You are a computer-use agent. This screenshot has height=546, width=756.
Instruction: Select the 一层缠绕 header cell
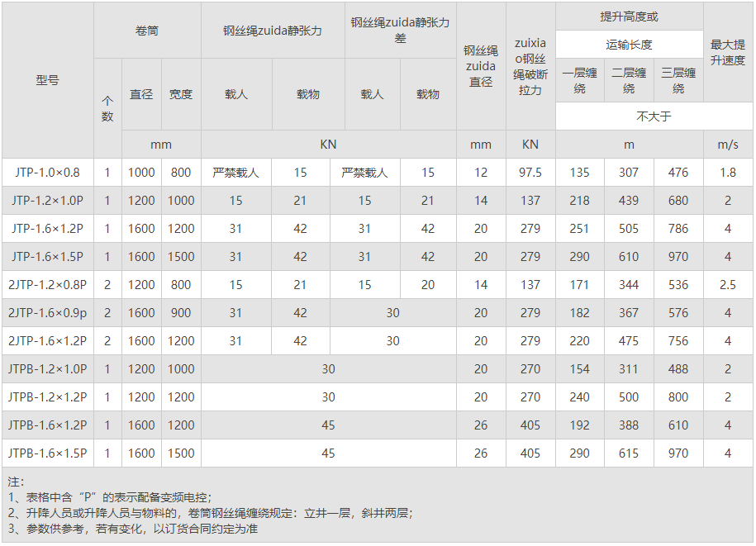[580, 80]
